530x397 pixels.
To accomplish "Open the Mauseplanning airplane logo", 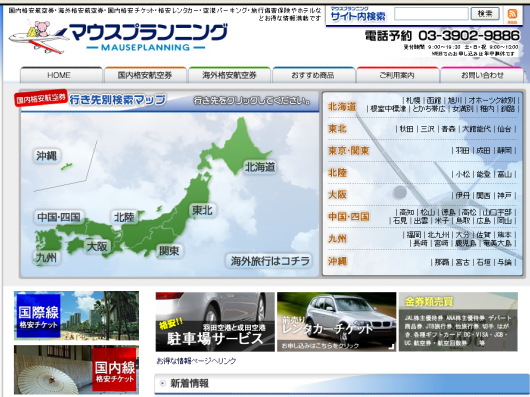I will (x=118, y=38).
